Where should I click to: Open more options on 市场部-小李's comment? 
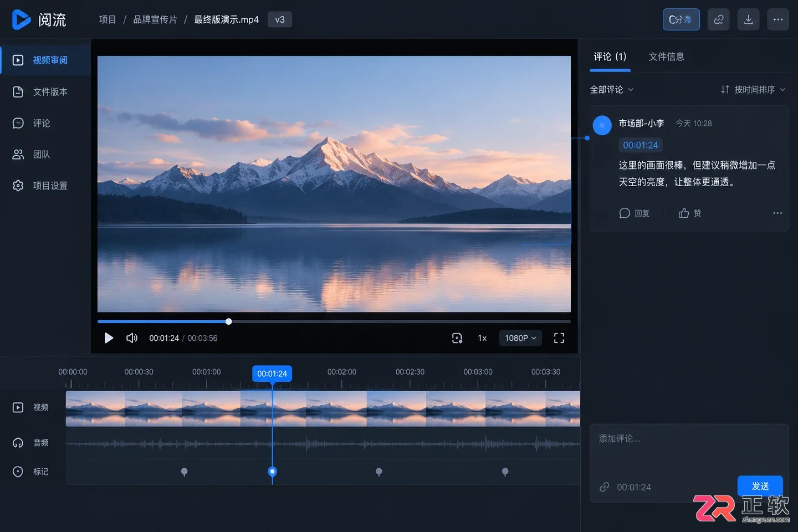point(777,213)
